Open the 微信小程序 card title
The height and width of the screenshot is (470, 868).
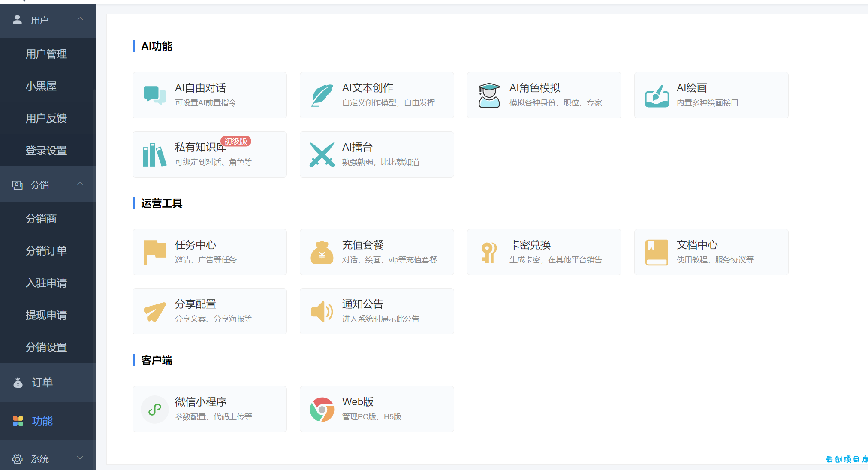click(x=201, y=402)
